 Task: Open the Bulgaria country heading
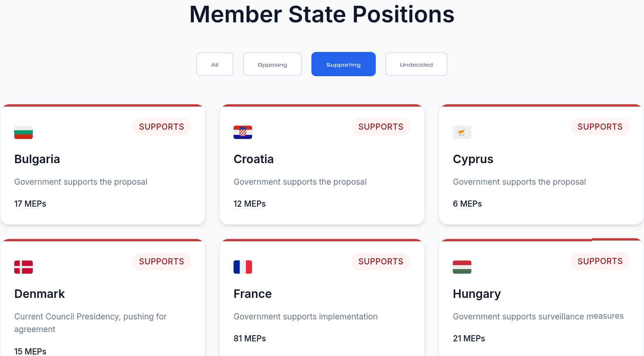(x=37, y=159)
